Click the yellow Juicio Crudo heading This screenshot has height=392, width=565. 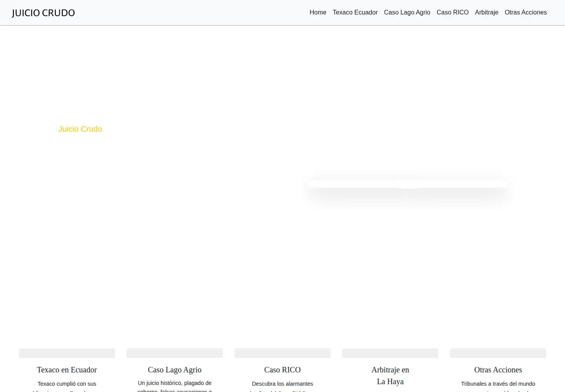80,129
